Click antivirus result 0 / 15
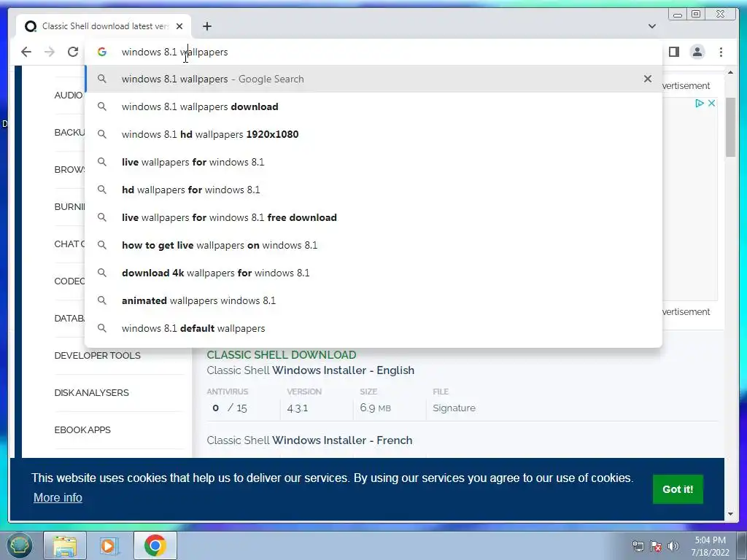The image size is (747, 560). [230, 408]
